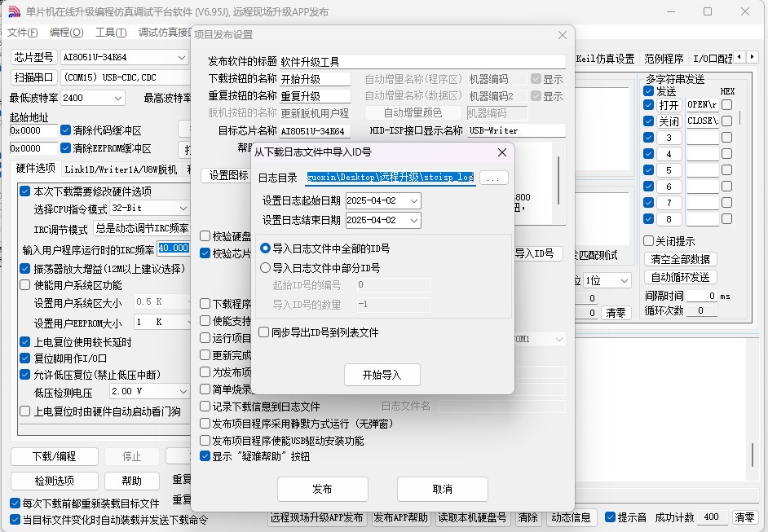
Task: Open the 编程(O) menu
Action: [x=67, y=33]
